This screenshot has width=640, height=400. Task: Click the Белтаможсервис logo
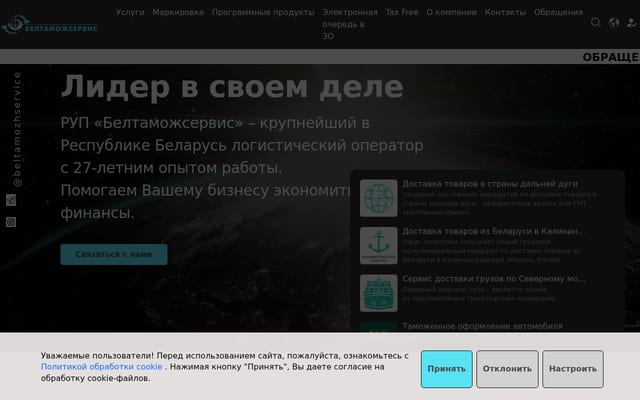[x=49, y=25]
